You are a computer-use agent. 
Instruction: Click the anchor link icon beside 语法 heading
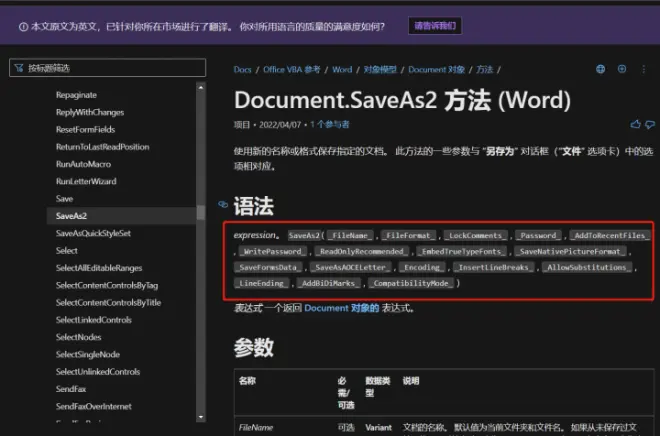coord(223,205)
